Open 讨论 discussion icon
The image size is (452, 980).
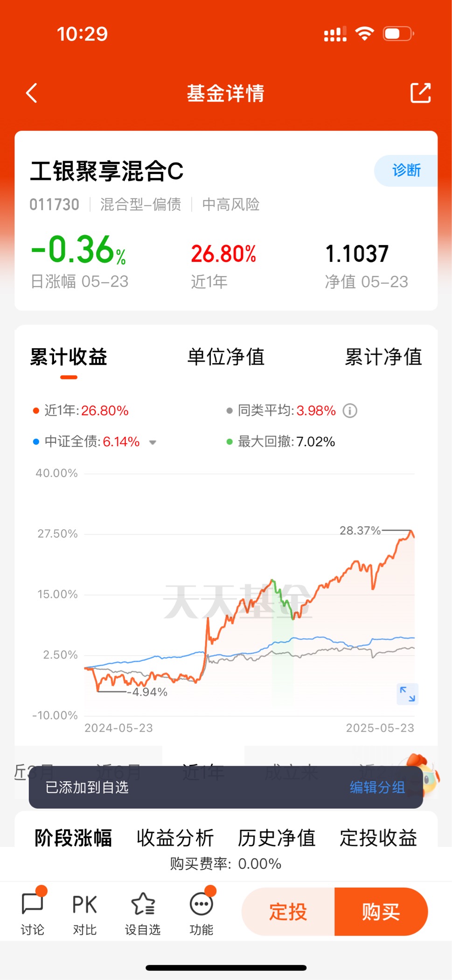coord(33,911)
